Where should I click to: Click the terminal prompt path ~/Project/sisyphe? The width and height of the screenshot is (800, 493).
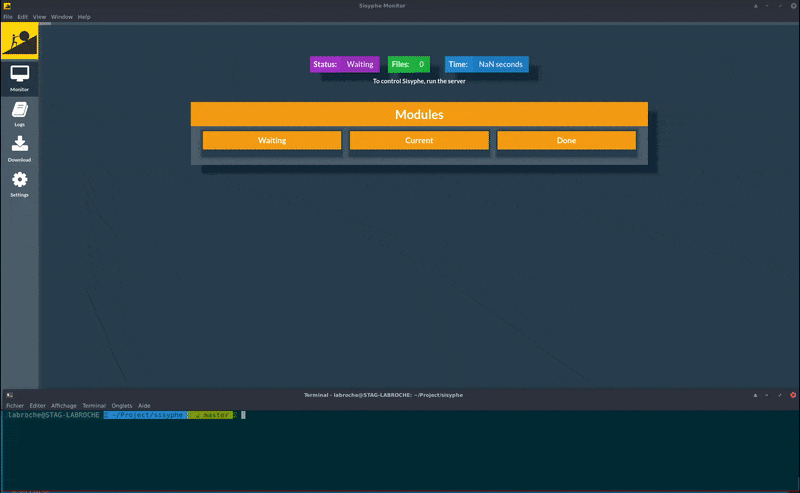tap(145, 415)
